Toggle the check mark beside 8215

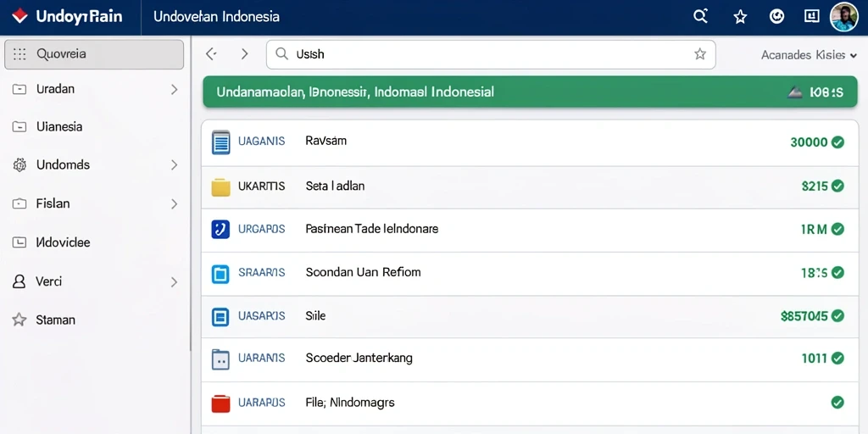coord(838,186)
